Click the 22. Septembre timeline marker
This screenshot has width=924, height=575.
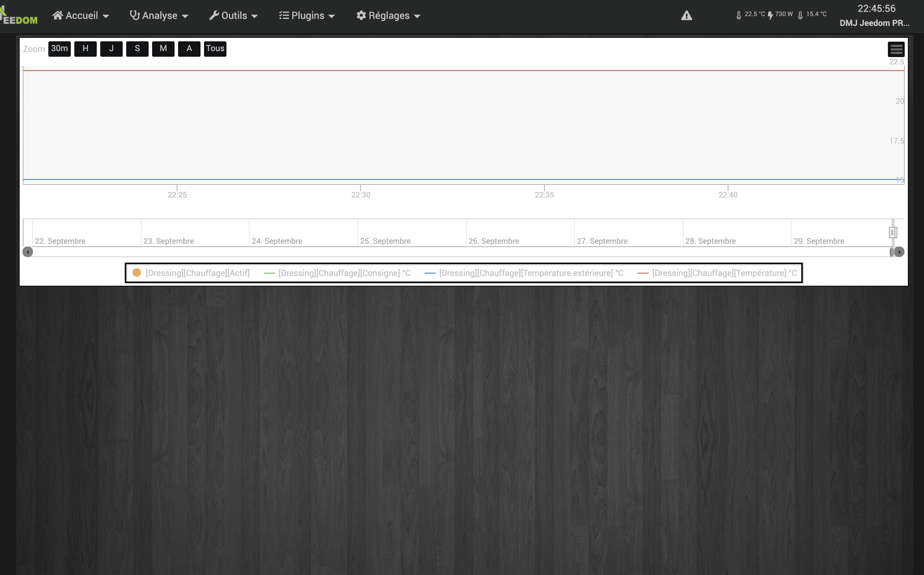pyautogui.click(x=60, y=241)
